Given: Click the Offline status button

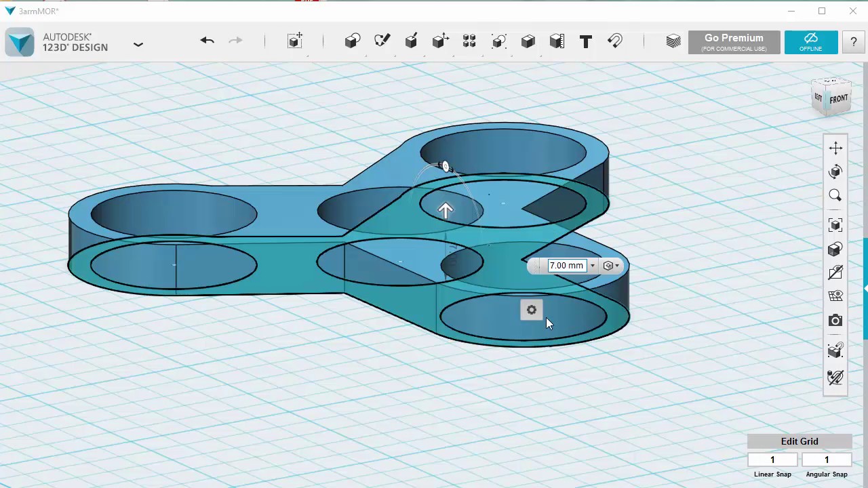Looking at the screenshot, I should (x=811, y=42).
